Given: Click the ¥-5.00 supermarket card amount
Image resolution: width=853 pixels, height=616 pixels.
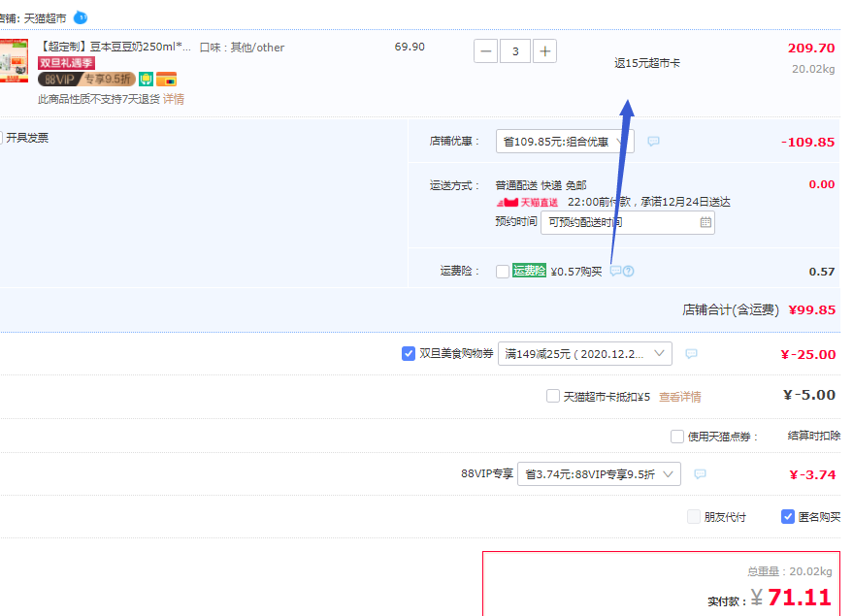Looking at the screenshot, I should [x=809, y=395].
